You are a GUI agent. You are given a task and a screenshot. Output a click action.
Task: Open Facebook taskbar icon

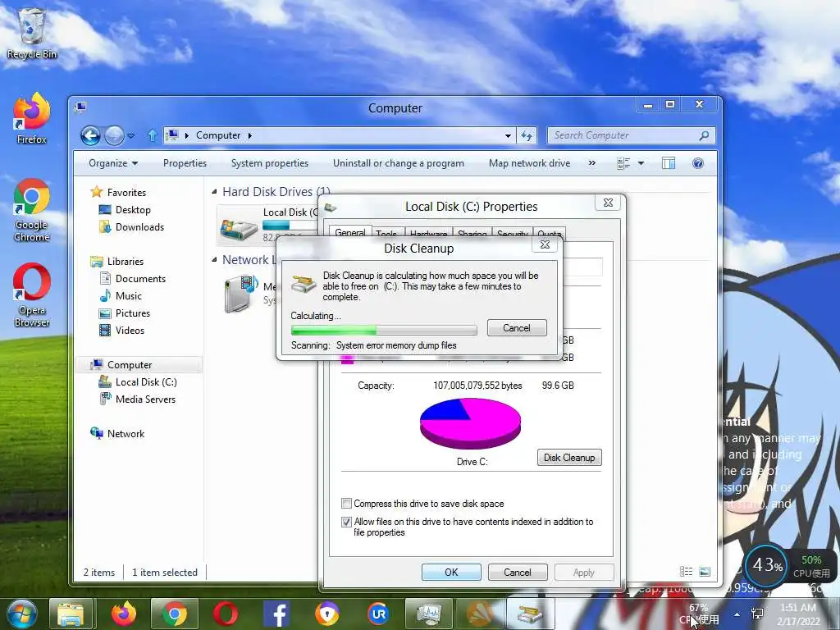tap(277, 614)
